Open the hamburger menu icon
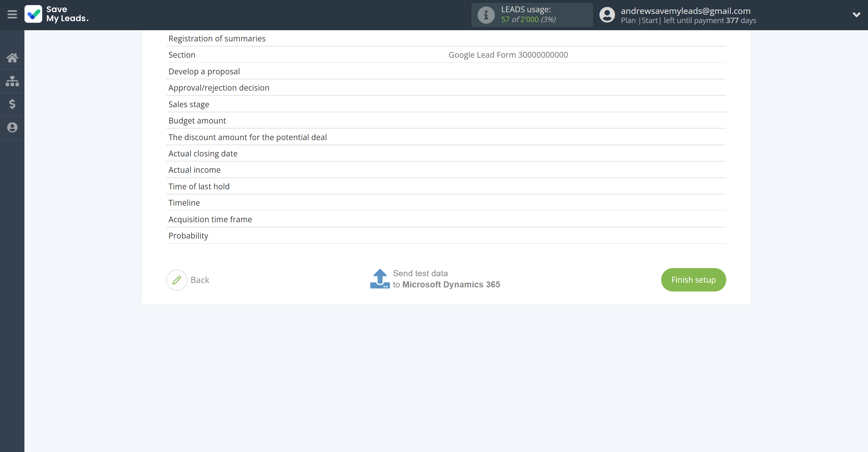Screen dimensions: 868x452 12,15
